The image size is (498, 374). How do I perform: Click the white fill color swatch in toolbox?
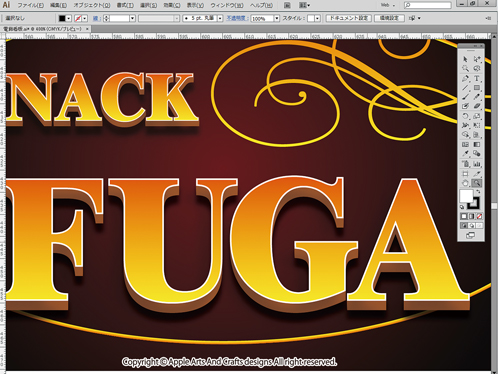coord(466,196)
